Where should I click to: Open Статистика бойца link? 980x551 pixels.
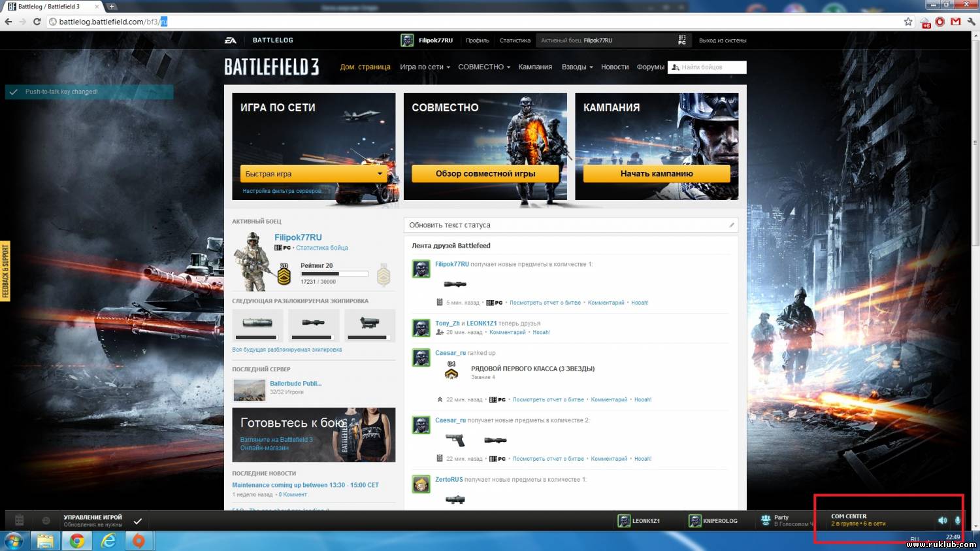pyautogui.click(x=321, y=248)
